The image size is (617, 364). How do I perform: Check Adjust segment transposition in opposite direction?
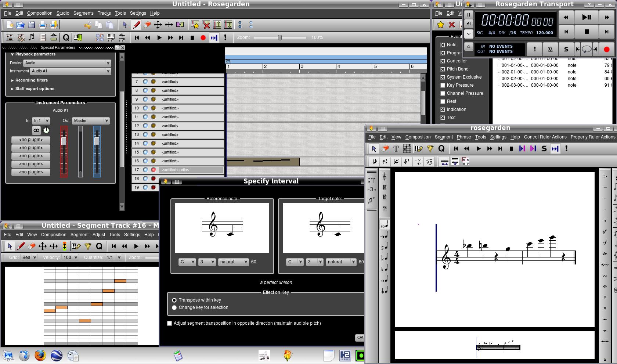pyautogui.click(x=169, y=323)
